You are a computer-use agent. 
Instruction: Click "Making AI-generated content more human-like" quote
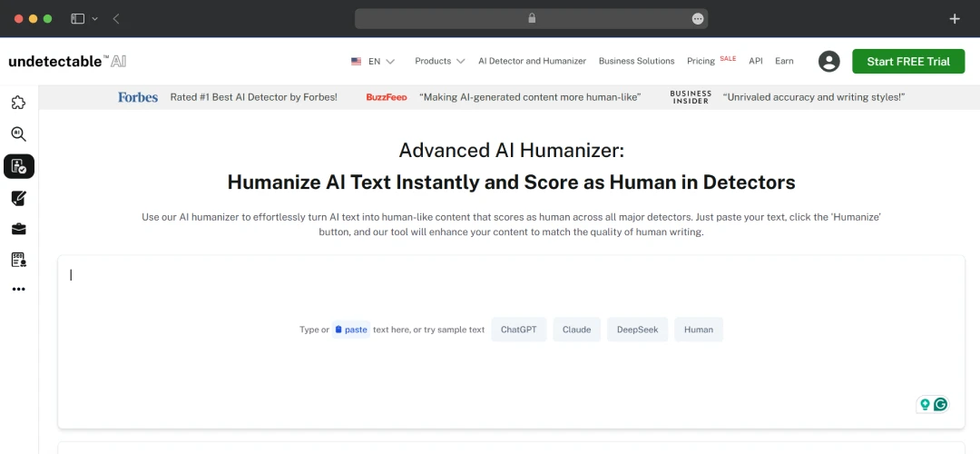[530, 97]
